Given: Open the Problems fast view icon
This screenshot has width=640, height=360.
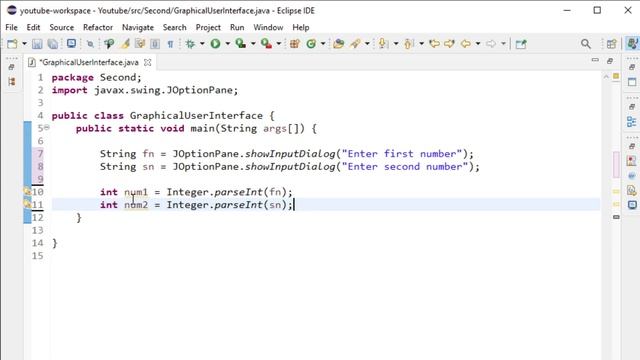Looking at the screenshot, I should click(x=631, y=160).
